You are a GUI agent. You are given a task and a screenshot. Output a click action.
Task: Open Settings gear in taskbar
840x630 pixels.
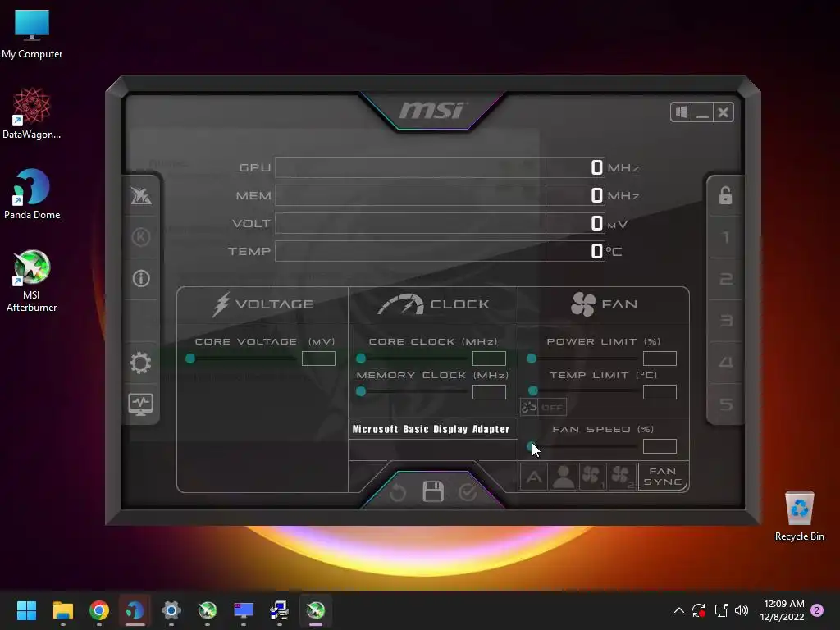(x=171, y=610)
